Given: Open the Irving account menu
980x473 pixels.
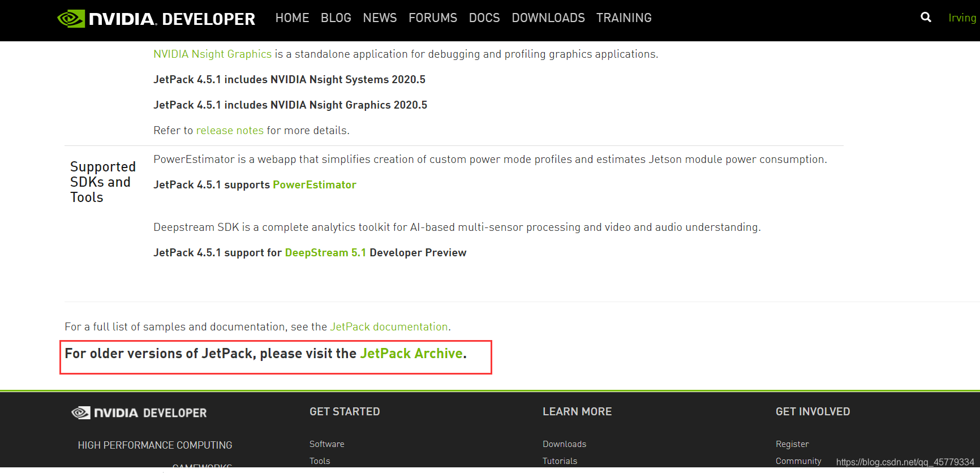Looking at the screenshot, I should [962, 18].
